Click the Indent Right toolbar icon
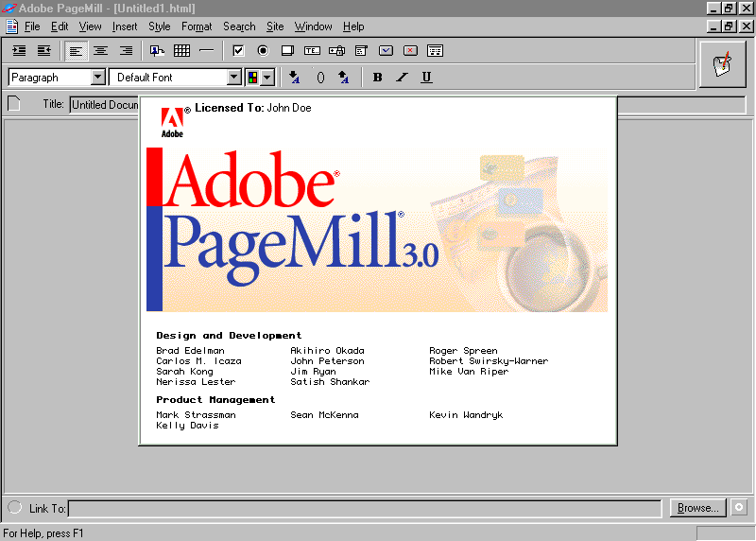The height and width of the screenshot is (541, 756). click(19, 51)
